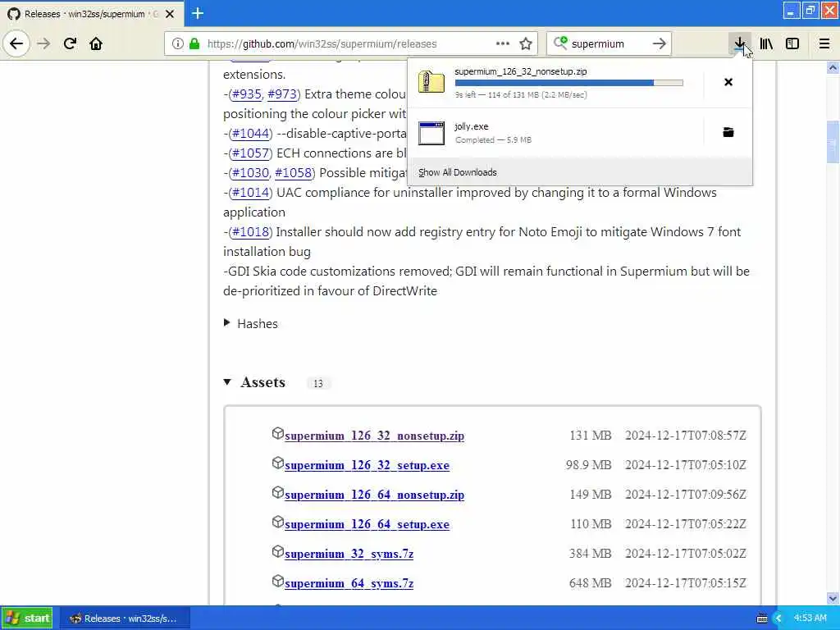The width and height of the screenshot is (840, 630).
Task: Open the Windows start menu
Action: tap(27, 619)
